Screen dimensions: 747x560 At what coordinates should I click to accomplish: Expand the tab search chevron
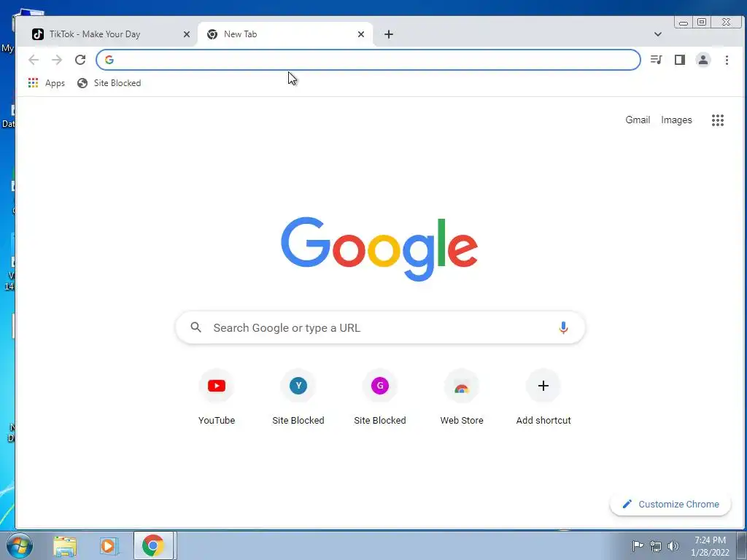[x=658, y=34]
